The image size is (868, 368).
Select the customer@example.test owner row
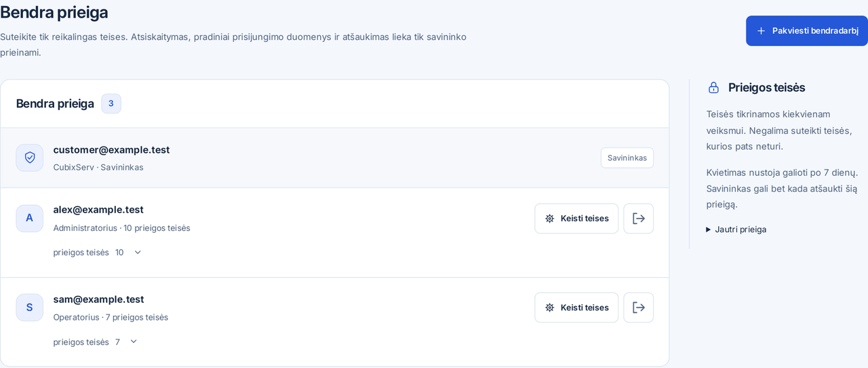pos(335,158)
